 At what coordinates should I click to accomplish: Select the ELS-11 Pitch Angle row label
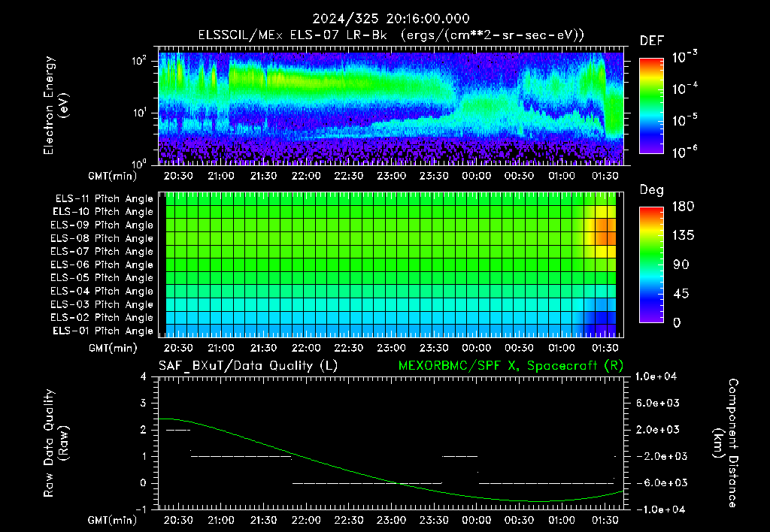(x=104, y=199)
